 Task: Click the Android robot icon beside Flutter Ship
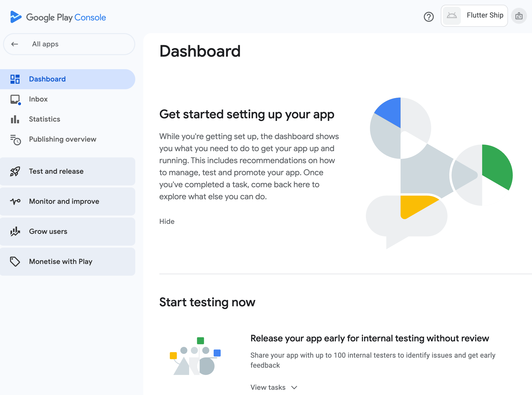(452, 16)
